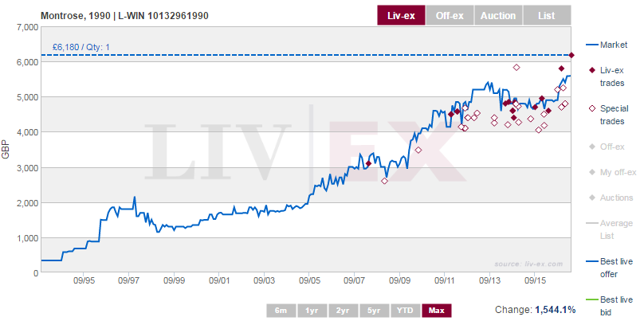Switch to the Liv-ex tab
This screenshot has width=644, height=321.
pos(401,16)
